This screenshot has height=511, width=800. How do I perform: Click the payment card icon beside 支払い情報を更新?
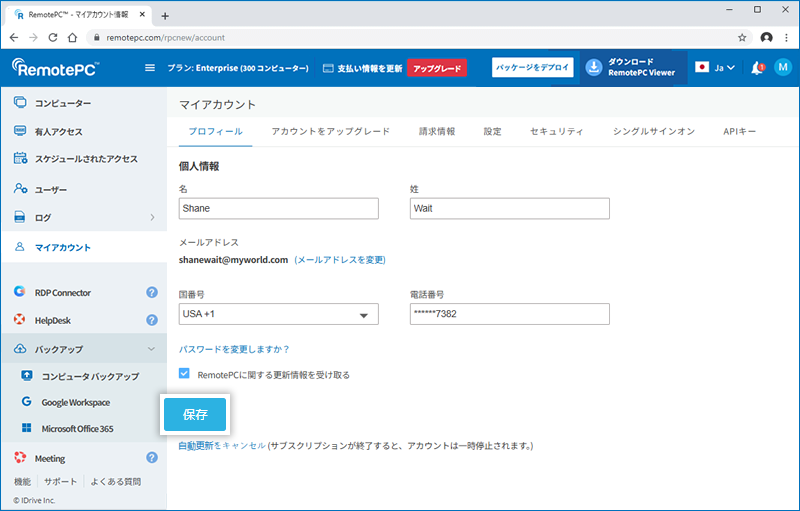(329, 68)
